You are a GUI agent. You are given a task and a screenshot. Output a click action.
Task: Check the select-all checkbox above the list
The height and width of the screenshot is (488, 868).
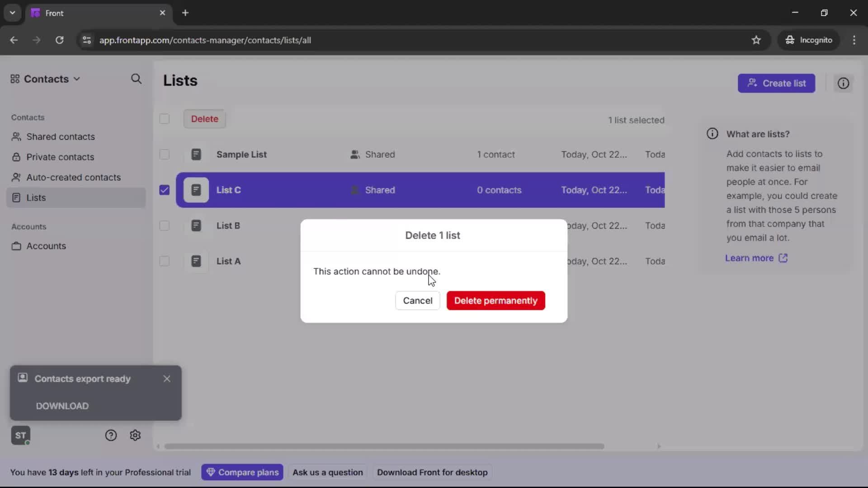[x=164, y=119]
